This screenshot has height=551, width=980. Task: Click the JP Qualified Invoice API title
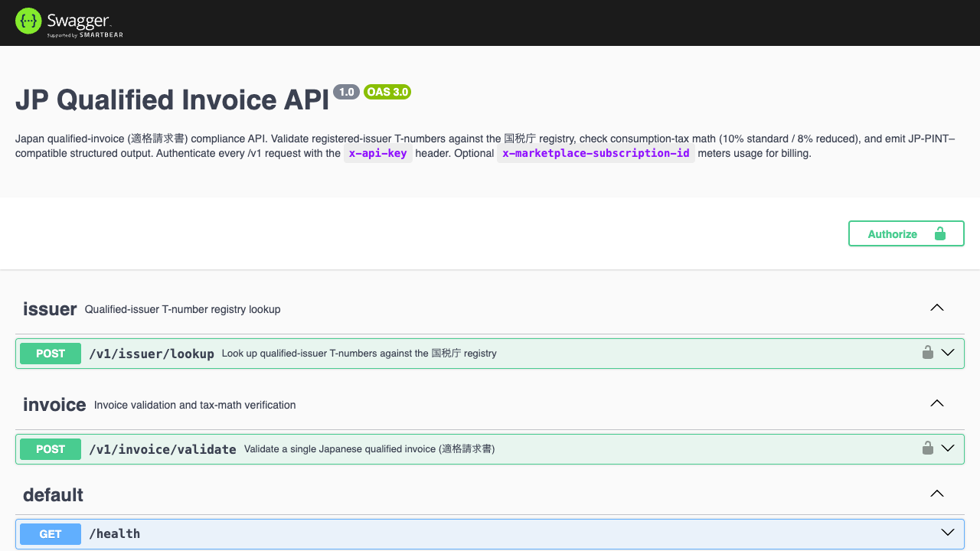click(x=172, y=100)
